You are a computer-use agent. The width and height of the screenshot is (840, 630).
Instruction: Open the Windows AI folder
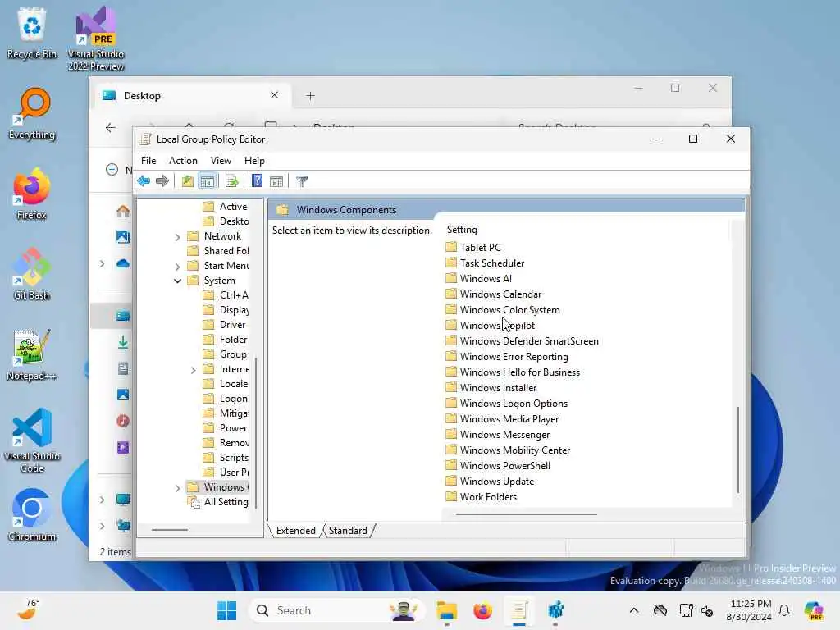pyautogui.click(x=478, y=279)
